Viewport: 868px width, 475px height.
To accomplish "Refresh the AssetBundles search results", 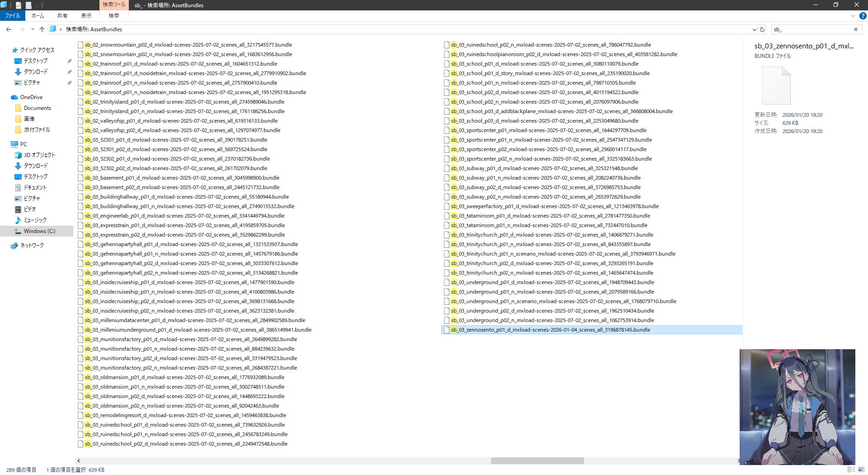I will (x=762, y=29).
